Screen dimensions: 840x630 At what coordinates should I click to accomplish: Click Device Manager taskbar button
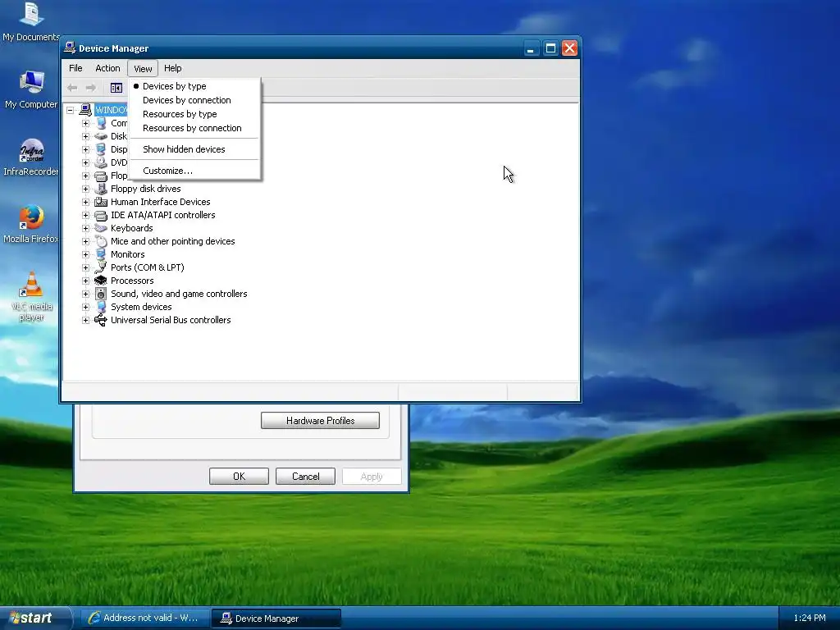[276, 619]
